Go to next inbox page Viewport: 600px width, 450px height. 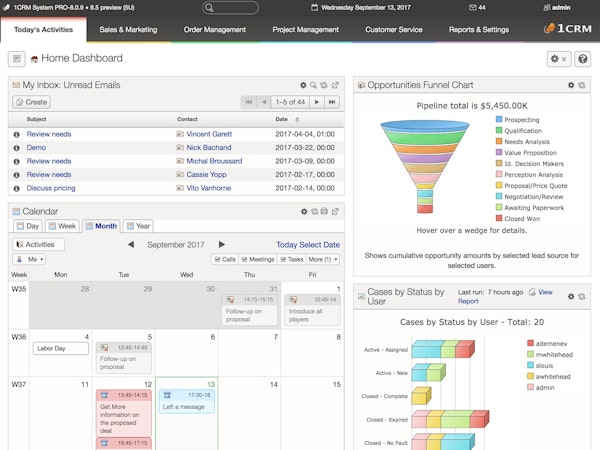(316, 102)
